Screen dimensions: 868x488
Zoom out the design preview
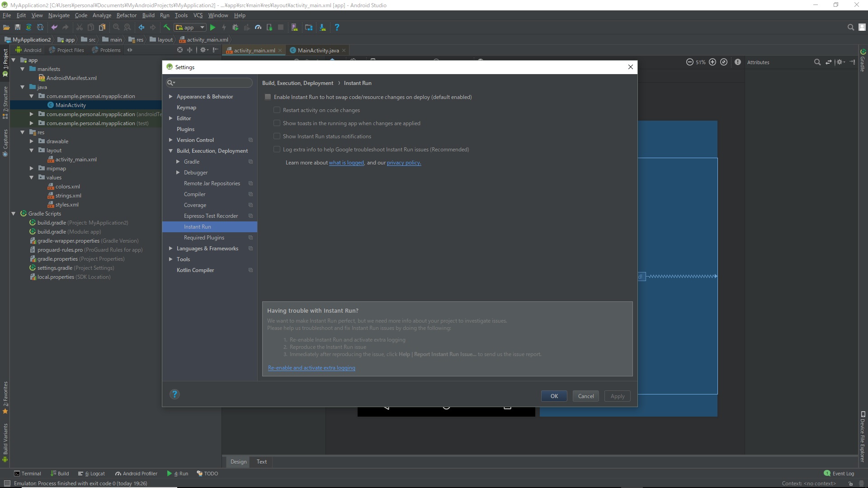pos(690,62)
